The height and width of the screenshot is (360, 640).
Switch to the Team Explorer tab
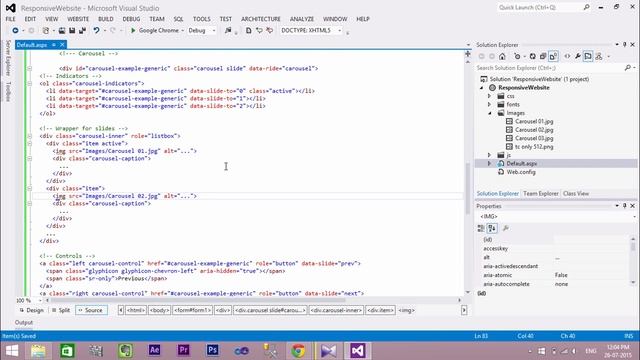click(x=540, y=193)
